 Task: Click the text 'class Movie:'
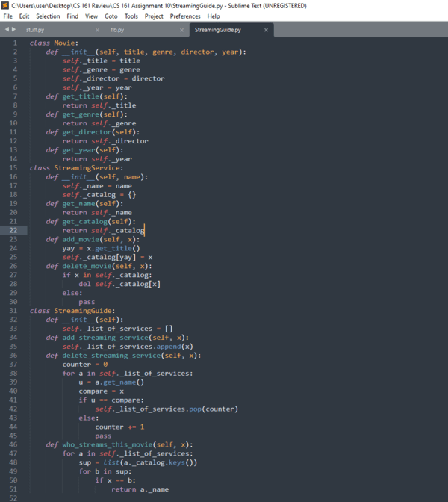pyautogui.click(x=54, y=43)
